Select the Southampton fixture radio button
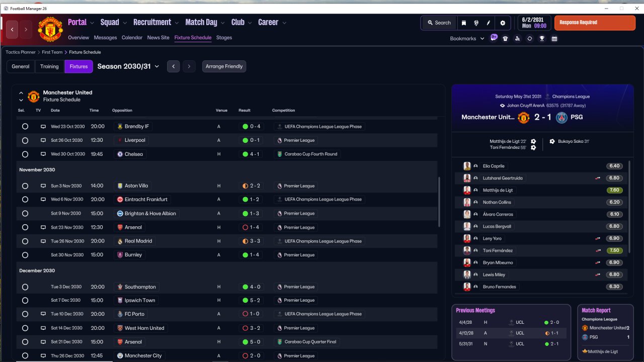The width and height of the screenshot is (644, 362). (25, 287)
